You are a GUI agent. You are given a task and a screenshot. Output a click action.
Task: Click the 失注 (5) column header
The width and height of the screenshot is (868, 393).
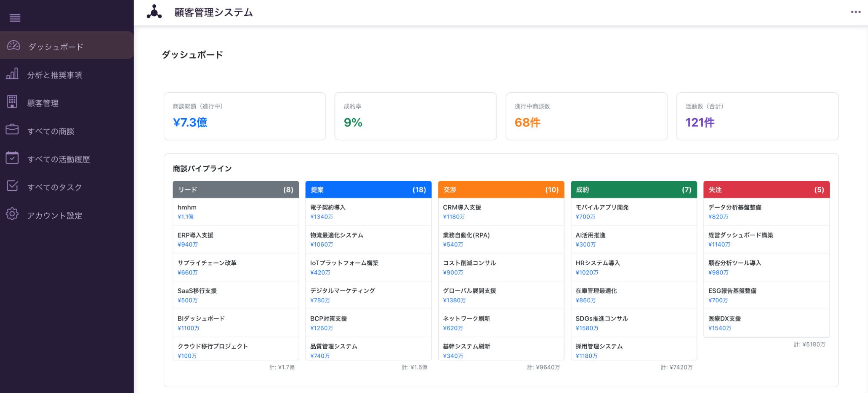pos(766,189)
